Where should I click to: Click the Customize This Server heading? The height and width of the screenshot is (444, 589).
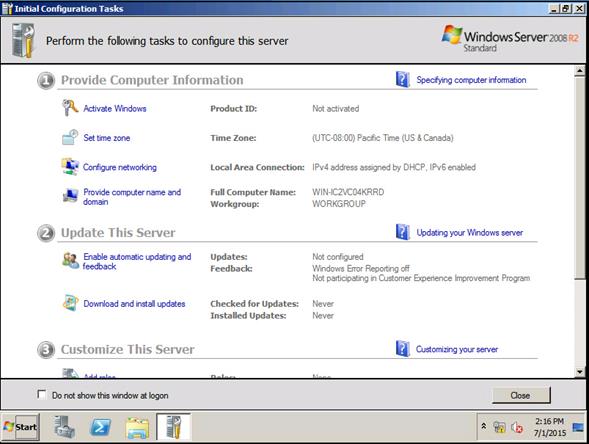tap(128, 349)
